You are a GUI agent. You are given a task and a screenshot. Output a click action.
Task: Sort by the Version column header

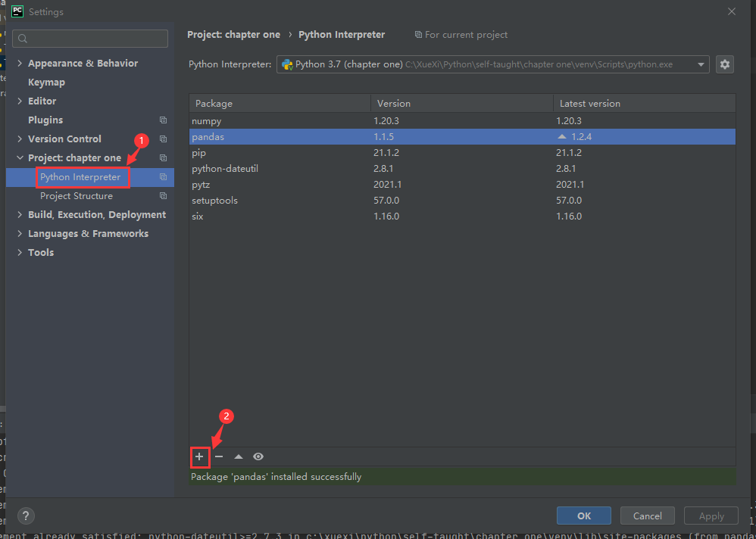tap(462, 104)
